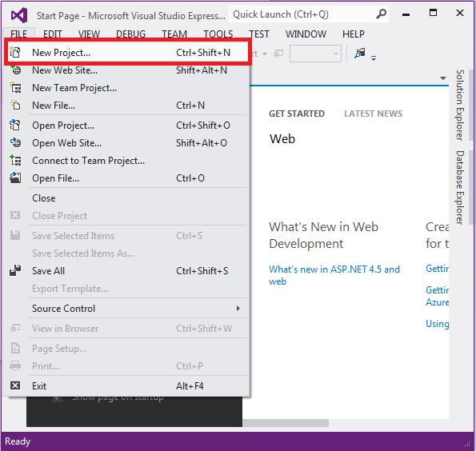Click the New Team Project icon

tap(15, 87)
